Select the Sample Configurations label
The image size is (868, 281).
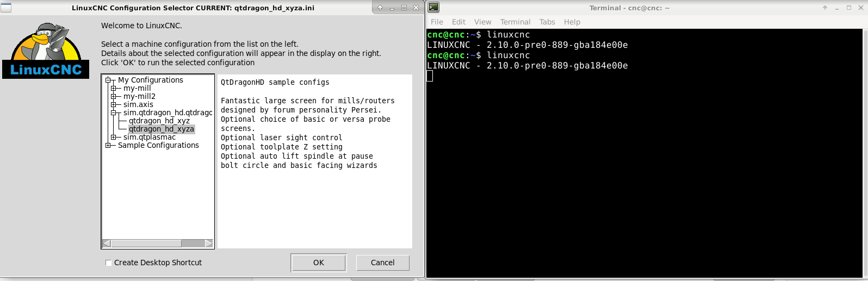click(158, 145)
